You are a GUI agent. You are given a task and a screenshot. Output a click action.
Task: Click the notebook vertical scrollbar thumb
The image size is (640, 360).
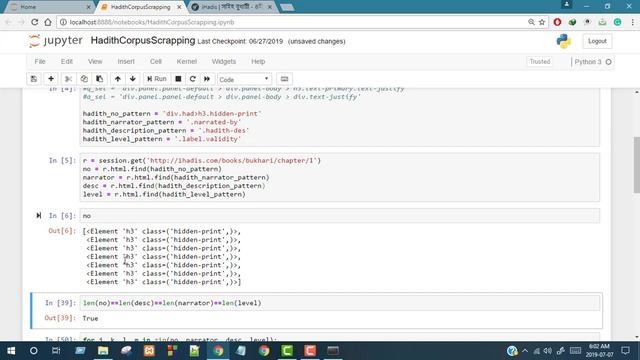pos(636,164)
